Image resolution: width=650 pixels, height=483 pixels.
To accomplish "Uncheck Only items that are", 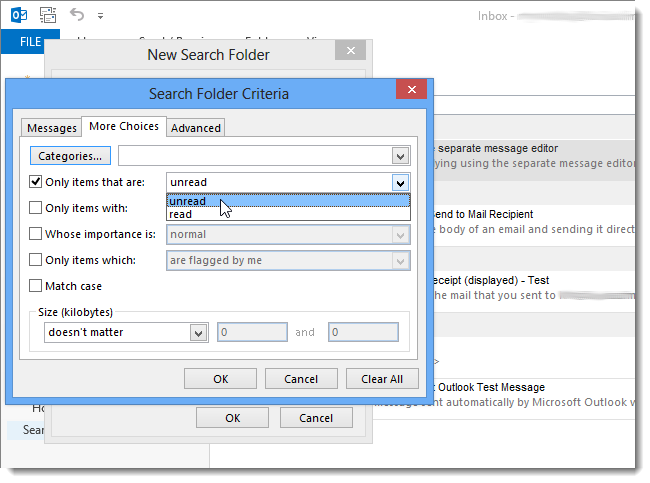I will click(36, 182).
